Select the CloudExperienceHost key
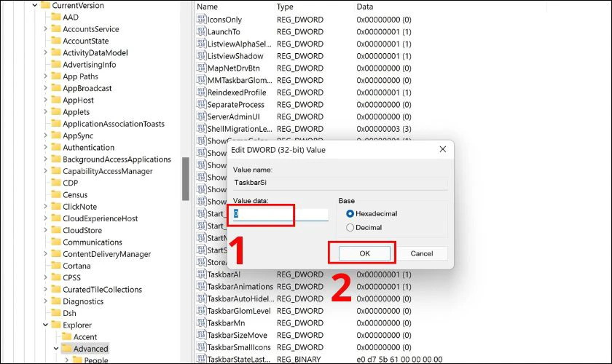The width and height of the screenshot is (612, 364). [x=101, y=218]
